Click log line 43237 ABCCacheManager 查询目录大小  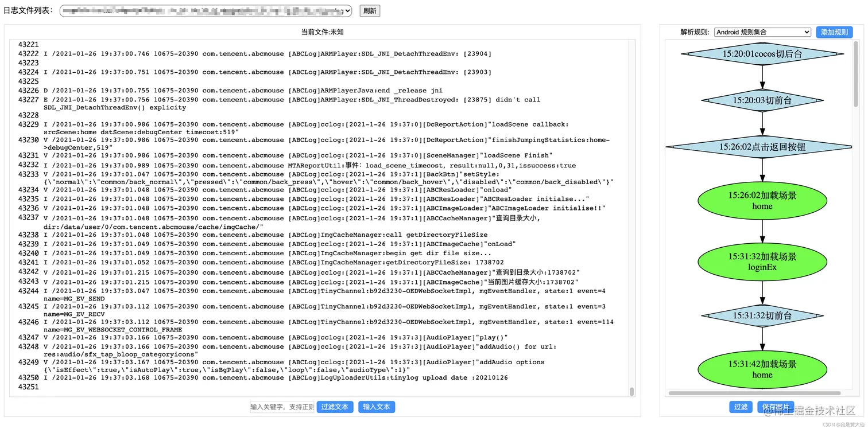292,223
